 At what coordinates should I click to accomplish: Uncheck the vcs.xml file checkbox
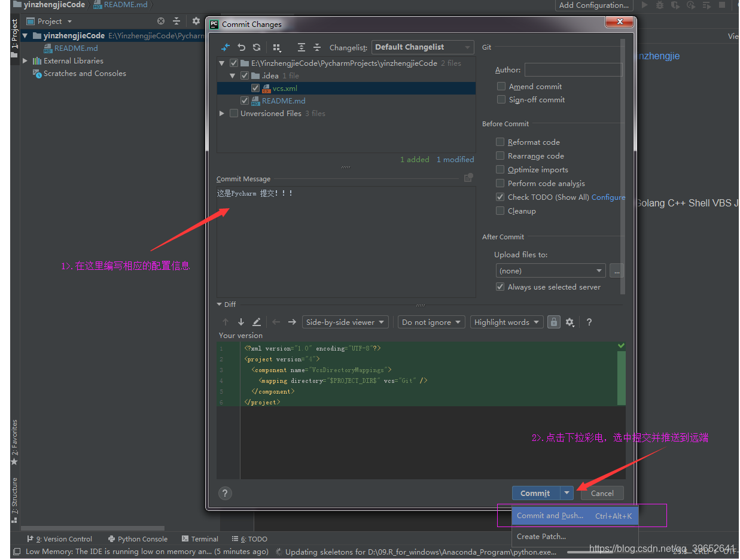point(255,88)
